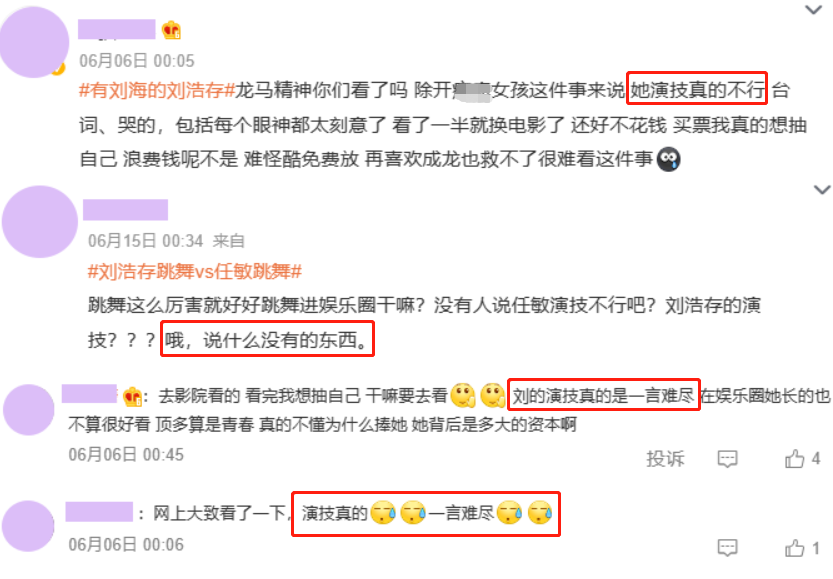The image size is (833, 579).
Task: Reply to the 06月06日 00:06 comment
Action: point(727,548)
